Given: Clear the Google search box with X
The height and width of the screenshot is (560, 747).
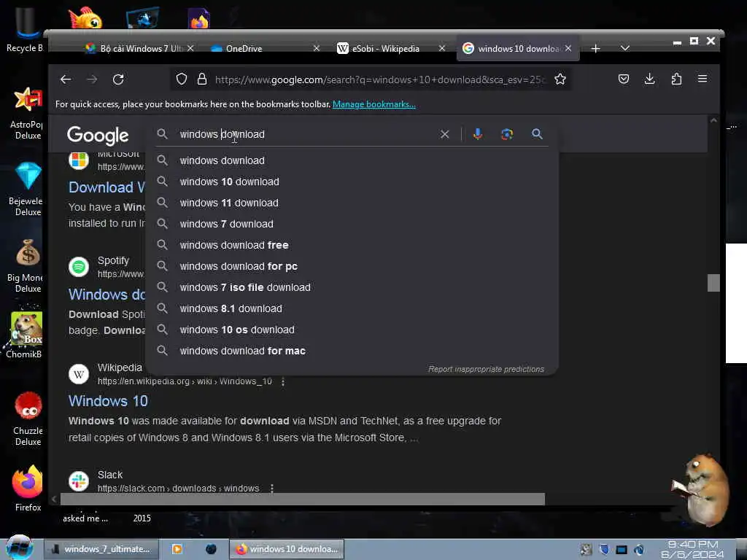Looking at the screenshot, I should pos(444,134).
